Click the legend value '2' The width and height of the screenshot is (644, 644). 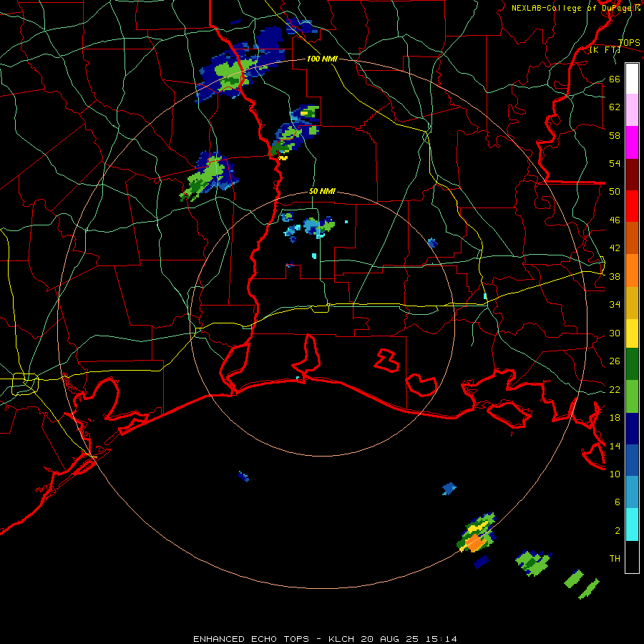pos(618,530)
